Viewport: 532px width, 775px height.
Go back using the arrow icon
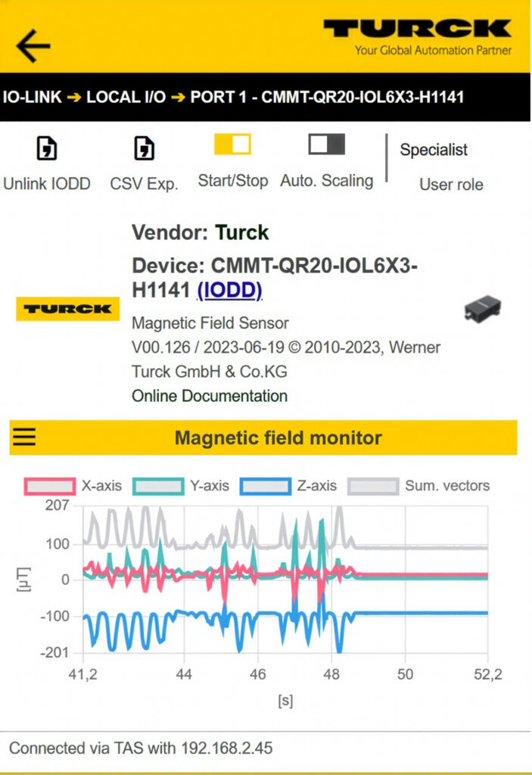(x=33, y=46)
